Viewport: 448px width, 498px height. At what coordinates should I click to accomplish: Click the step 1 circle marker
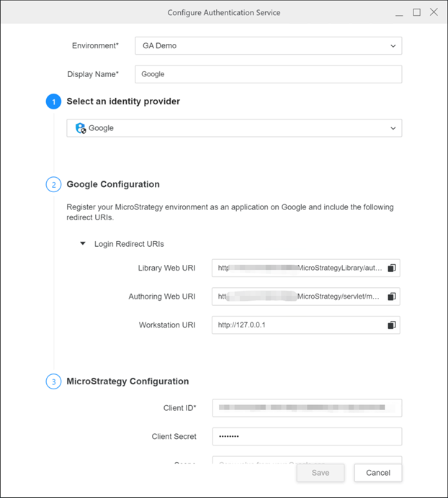tap(53, 102)
